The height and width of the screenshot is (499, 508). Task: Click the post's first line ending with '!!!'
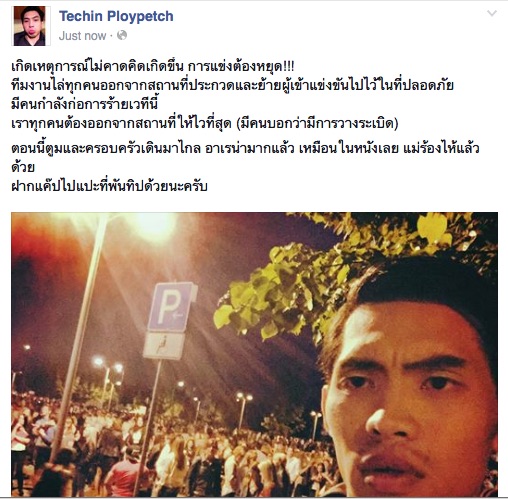153,67
